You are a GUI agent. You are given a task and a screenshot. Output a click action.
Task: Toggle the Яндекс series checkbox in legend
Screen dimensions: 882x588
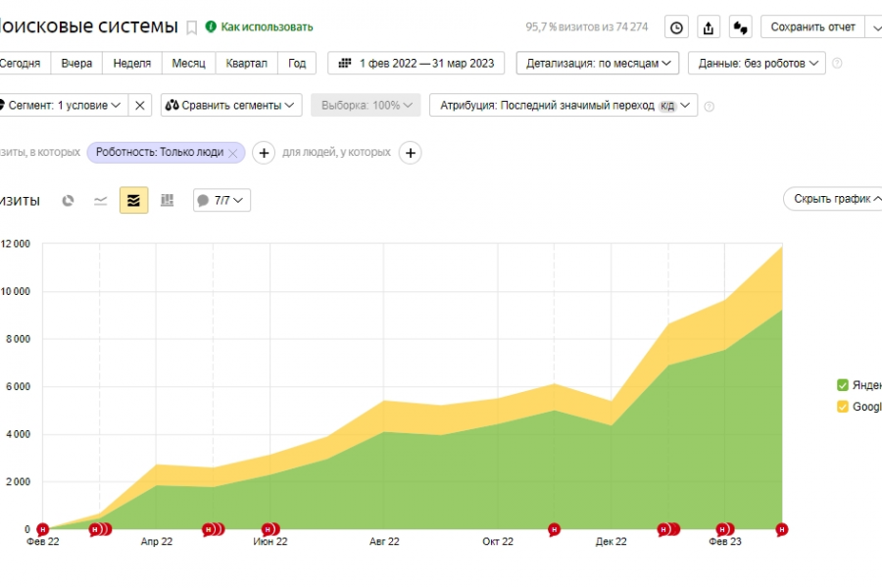(x=842, y=385)
